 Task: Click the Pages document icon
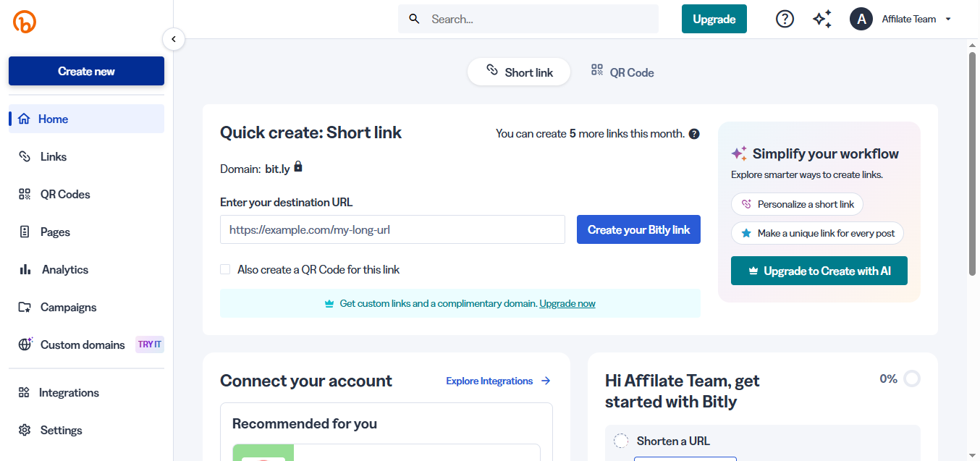[25, 232]
